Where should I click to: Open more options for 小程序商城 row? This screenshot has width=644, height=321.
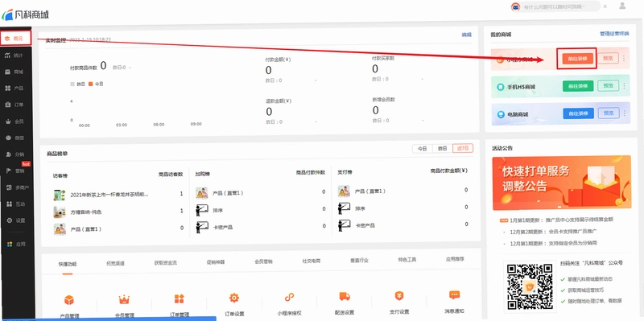624,58
